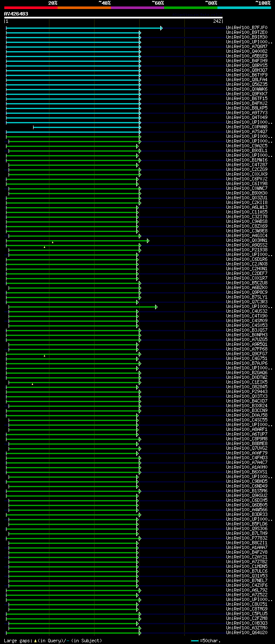Click the query gap triangle on the Q9CFG7 row
The image size is (275, 644).
[x=44, y=356]
